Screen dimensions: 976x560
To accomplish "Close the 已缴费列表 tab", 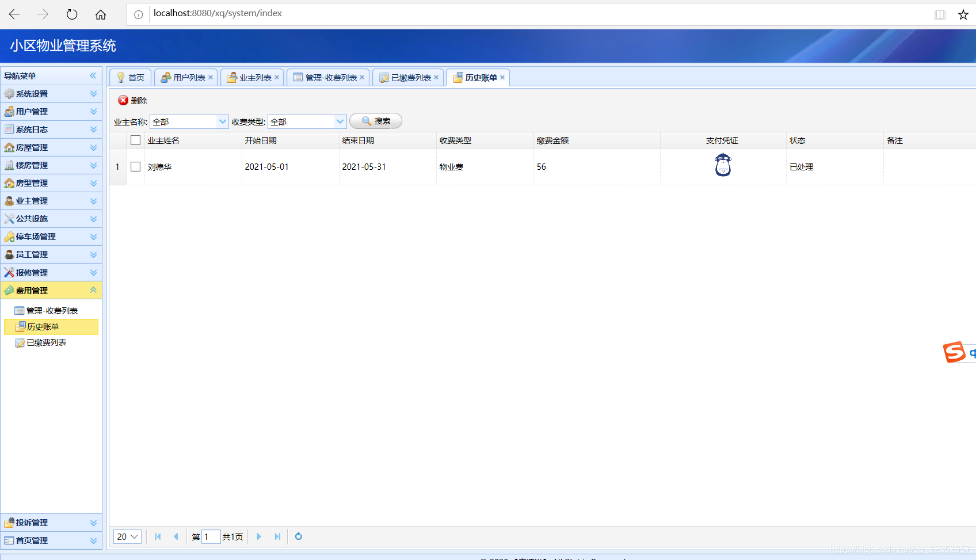I will point(436,78).
